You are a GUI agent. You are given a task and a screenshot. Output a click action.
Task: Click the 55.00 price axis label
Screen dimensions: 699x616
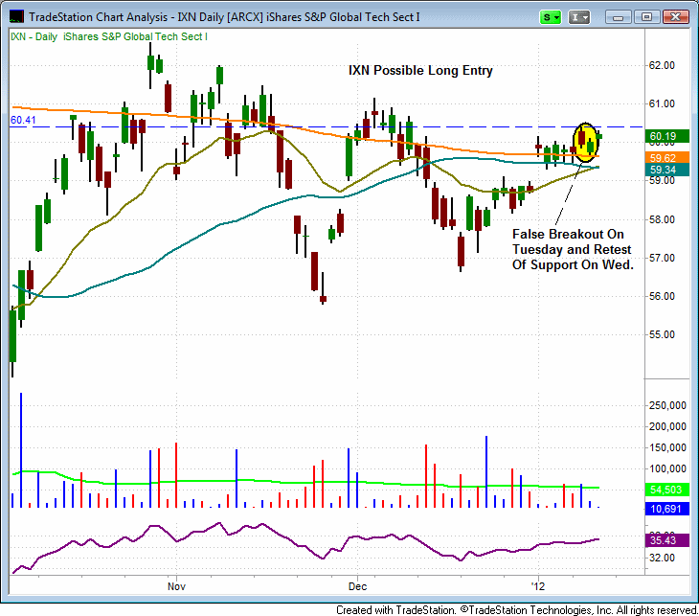pos(662,334)
